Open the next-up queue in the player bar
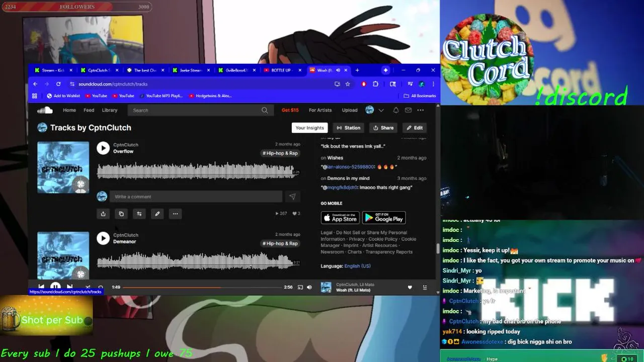The height and width of the screenshot is (362, 644). [x=425, y=287]
